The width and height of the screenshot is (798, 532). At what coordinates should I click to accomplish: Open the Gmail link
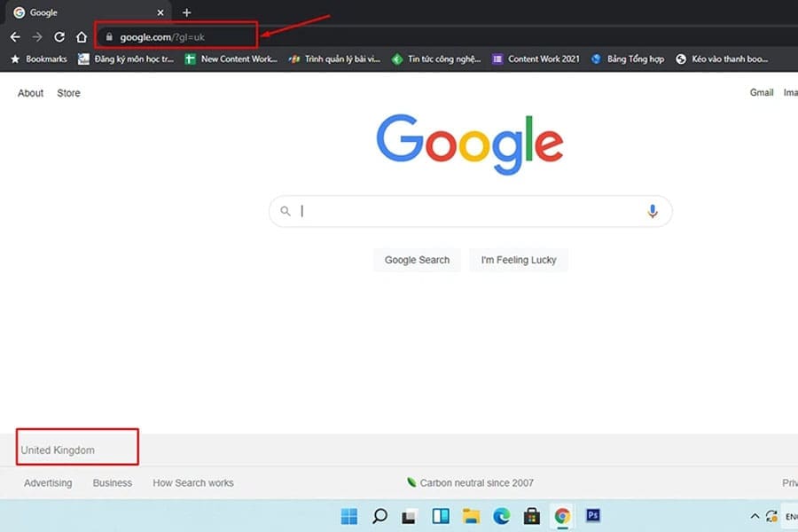761,92
